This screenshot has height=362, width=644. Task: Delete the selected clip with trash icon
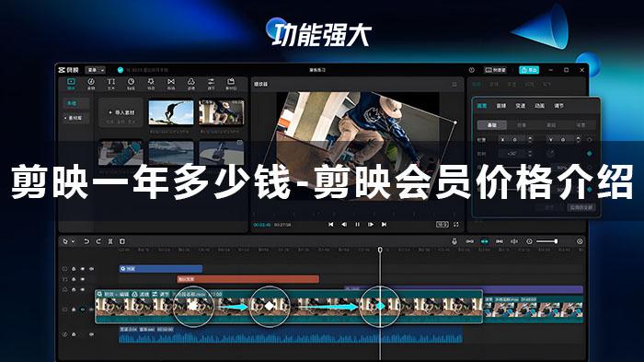[x=122, y=241]
